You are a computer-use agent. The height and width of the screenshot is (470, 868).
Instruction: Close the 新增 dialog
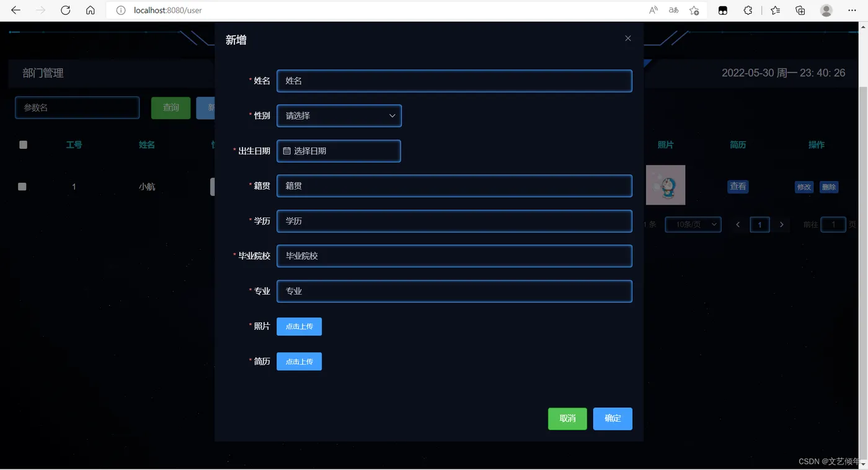tap(628, 38)
